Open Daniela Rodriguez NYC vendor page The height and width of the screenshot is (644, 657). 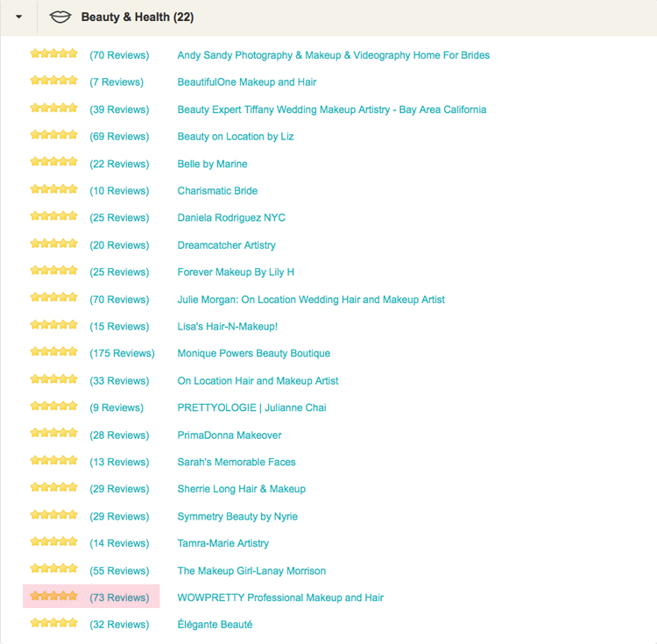coord(230,217)
